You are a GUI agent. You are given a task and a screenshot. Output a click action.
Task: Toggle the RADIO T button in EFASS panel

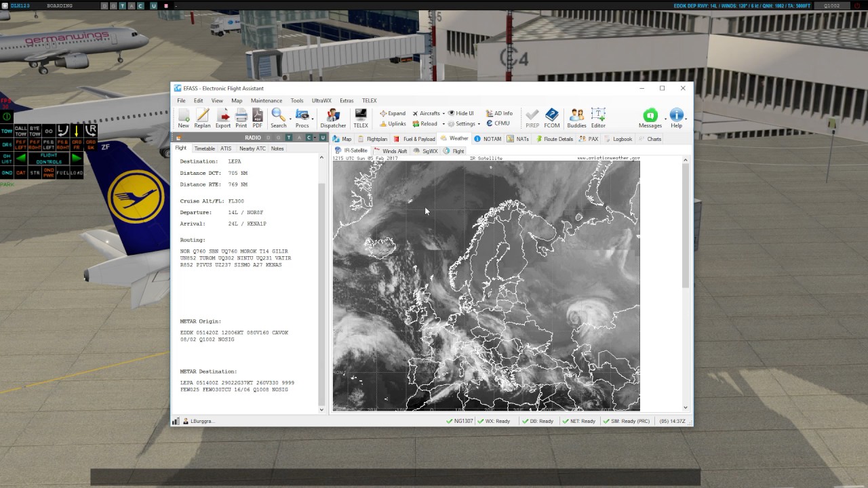click(288, 138)
